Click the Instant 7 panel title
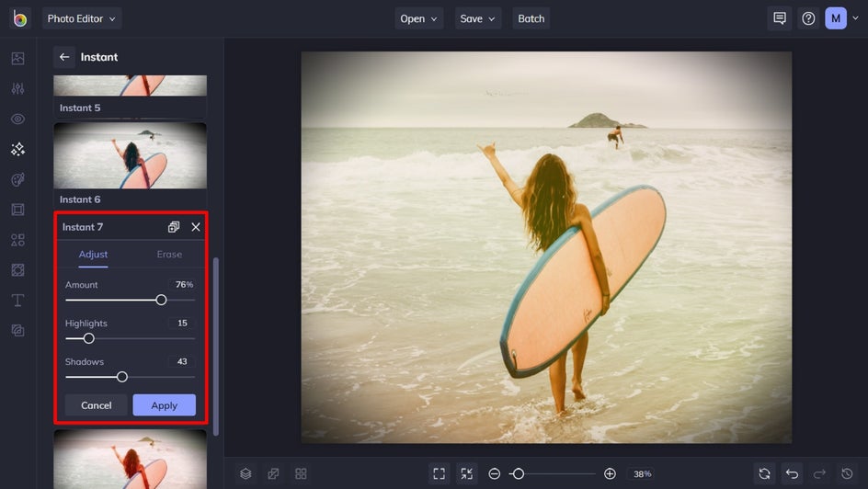This screenshot has width=868, height=489. tap(83, 227)
